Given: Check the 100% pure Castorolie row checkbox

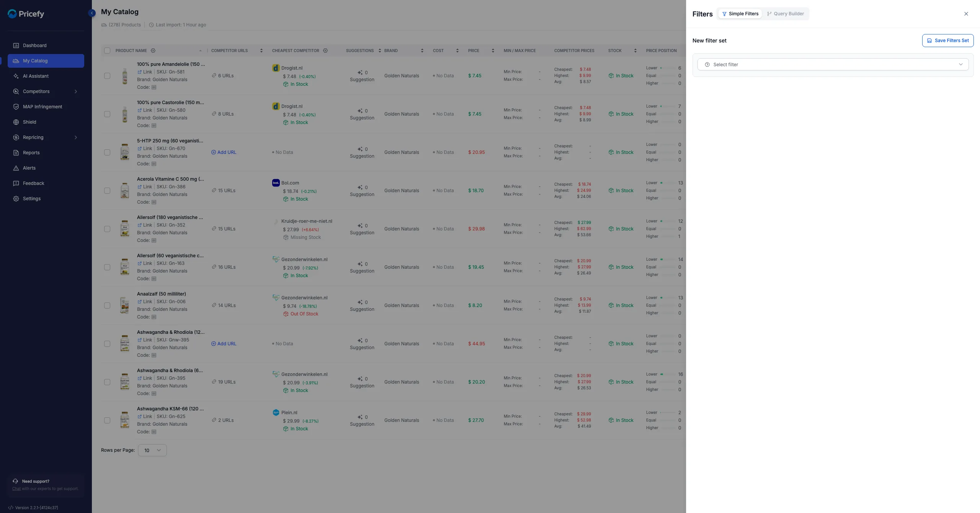Looking at the screenshot, I should 107,114.
